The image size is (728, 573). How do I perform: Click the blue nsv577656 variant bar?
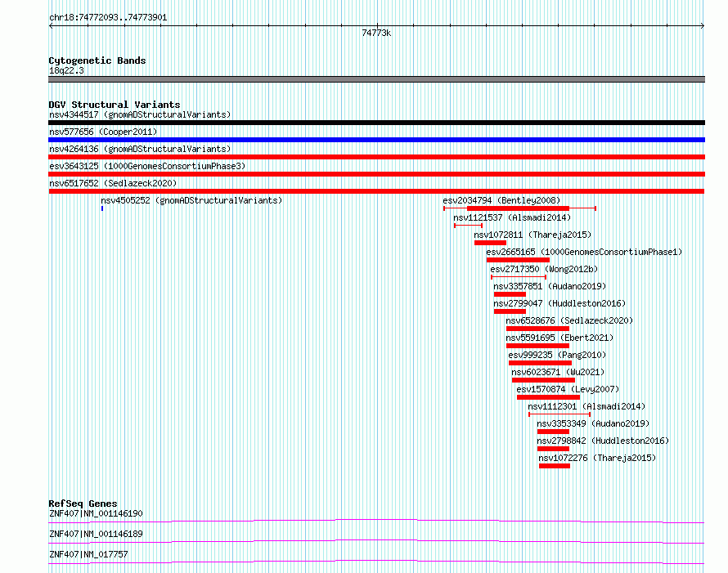(x=376, y=140)
